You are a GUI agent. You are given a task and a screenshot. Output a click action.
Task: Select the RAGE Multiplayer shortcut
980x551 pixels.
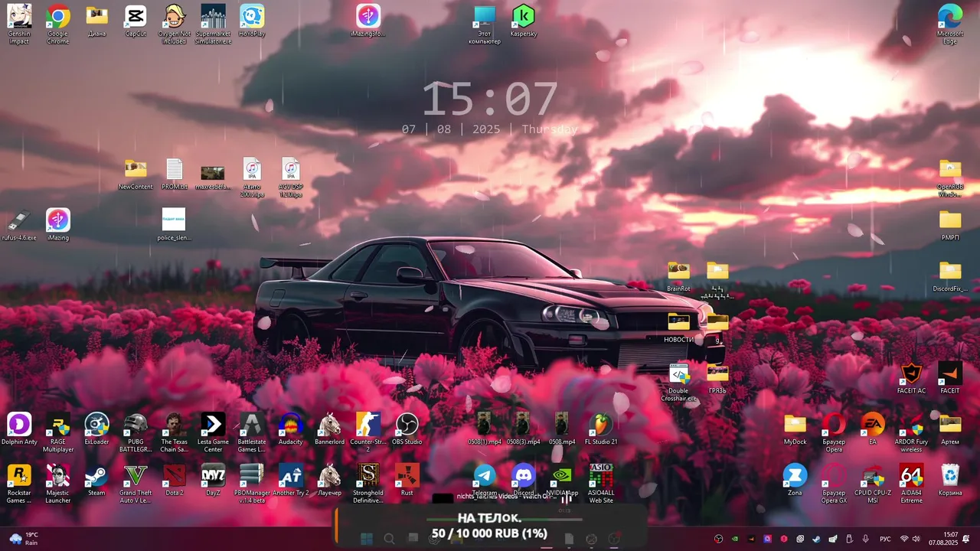pyautogui.click(x=58, y=424)
